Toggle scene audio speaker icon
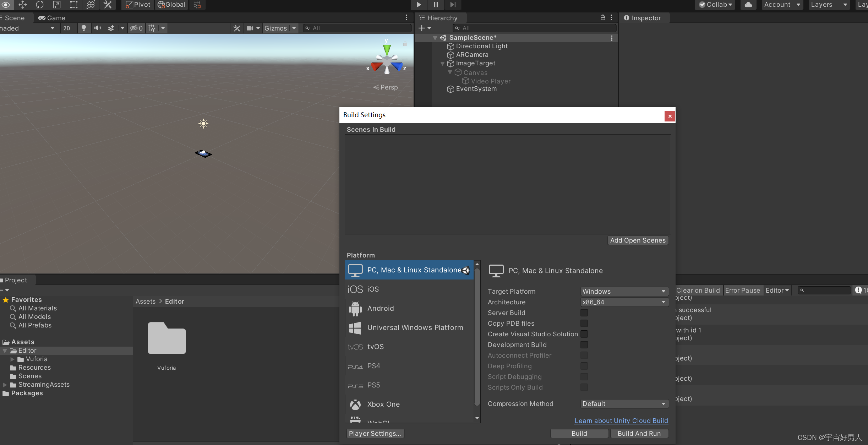The height and width of the screenshot is (445, 868). tap(97, 28)
